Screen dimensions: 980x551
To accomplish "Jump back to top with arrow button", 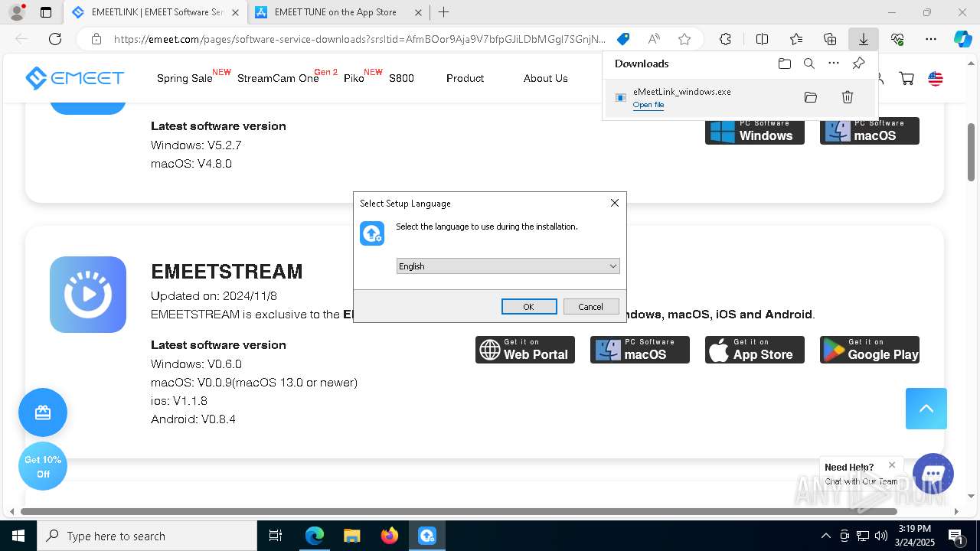I will tap(926, 409).
